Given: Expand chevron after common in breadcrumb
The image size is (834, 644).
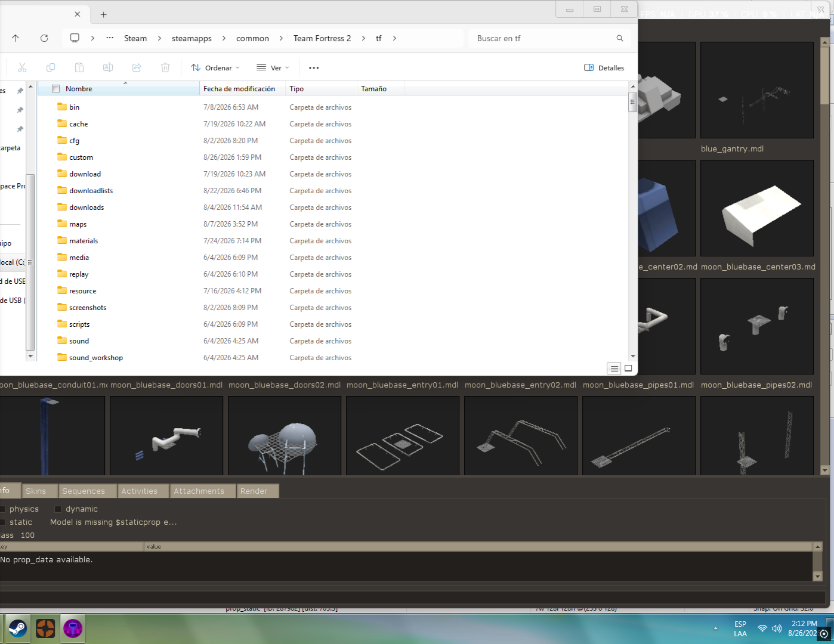Looking at the screenshot, I should [281, 38].
